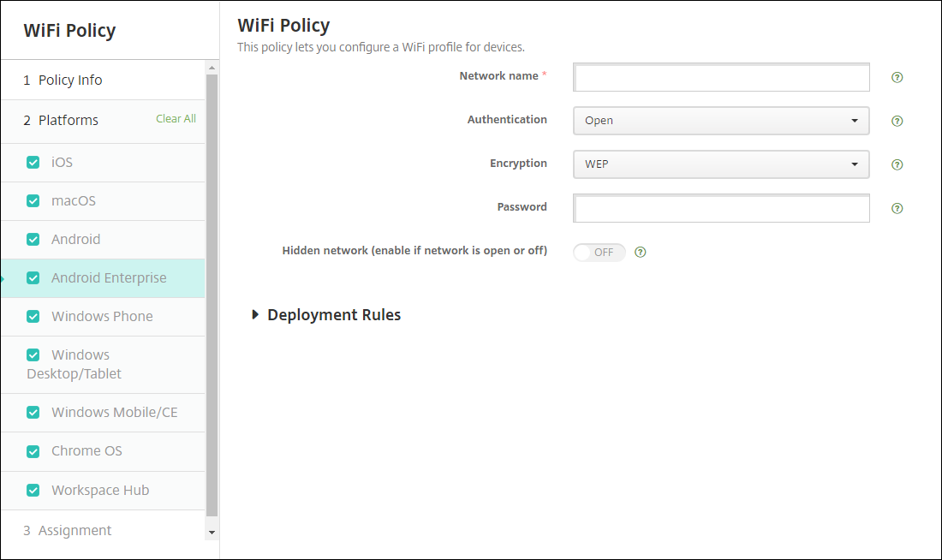Uncheck the Windows Mobile/CE checkbox
Viewport: 942px width, 560px height.
(33, 413)
